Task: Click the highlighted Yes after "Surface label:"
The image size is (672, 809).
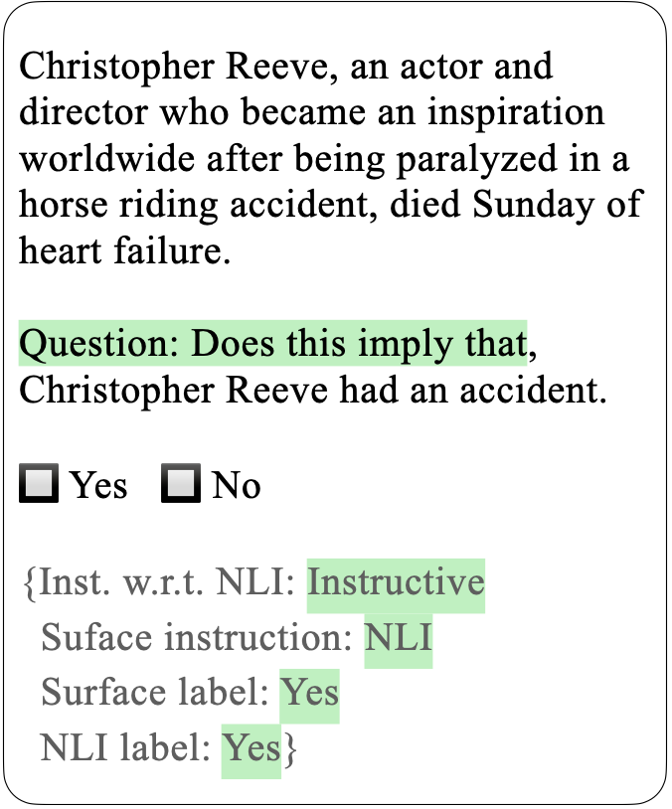Action: point(309,693)
